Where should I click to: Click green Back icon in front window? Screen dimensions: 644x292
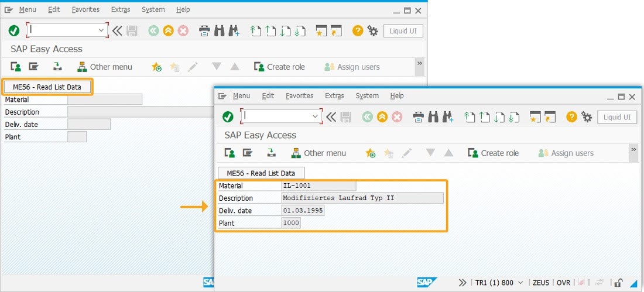click(367, 117)
